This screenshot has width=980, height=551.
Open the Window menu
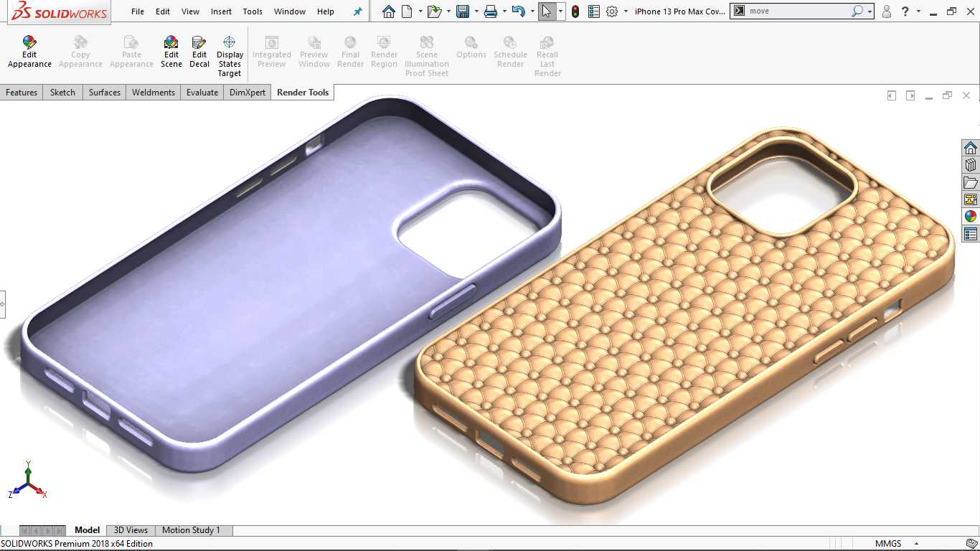(x=290, y=11)
